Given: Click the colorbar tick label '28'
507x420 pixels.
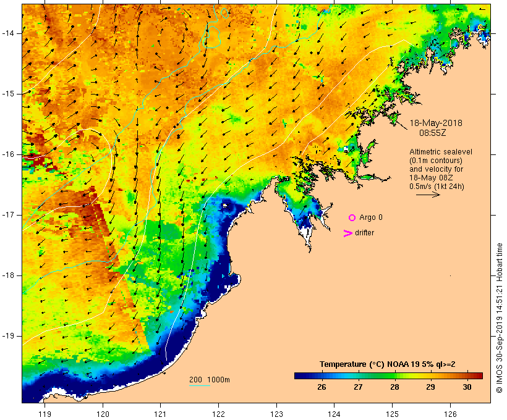Looking at the screenshot, I should [x=394, y=387].
